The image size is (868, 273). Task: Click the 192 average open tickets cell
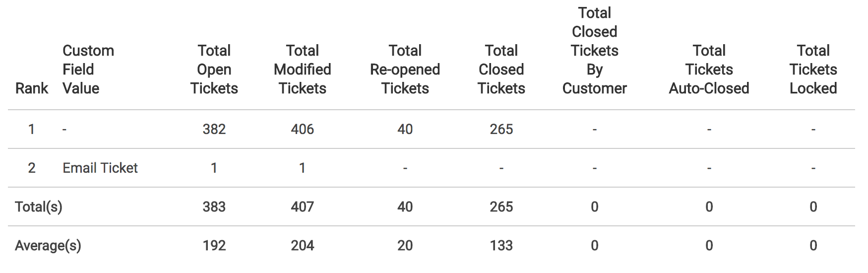[214, 245]
